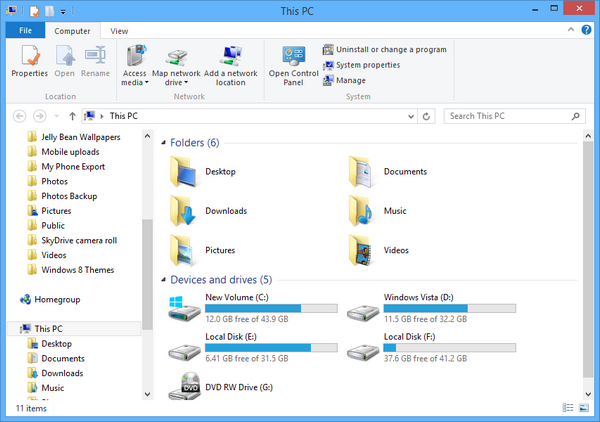
Task: Open the Music folder in Folders section
Action: tap(378, 211)
